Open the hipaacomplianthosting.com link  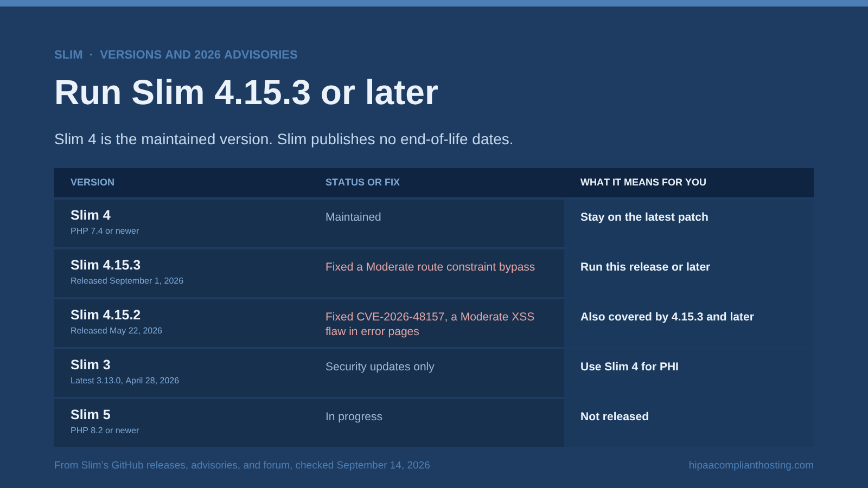tap(751, 465)
